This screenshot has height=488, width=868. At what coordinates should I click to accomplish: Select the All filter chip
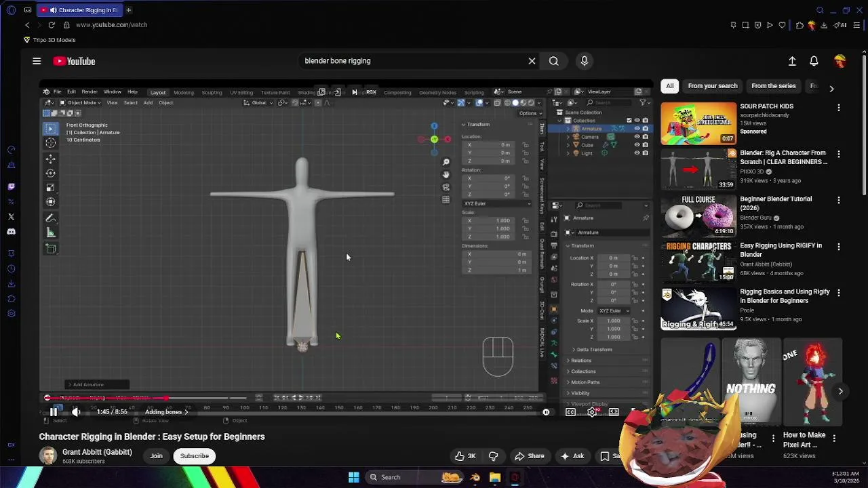coord(670,86)
